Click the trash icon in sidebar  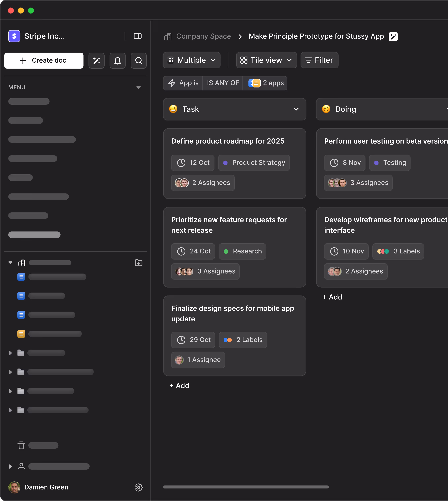coord(21,445)
